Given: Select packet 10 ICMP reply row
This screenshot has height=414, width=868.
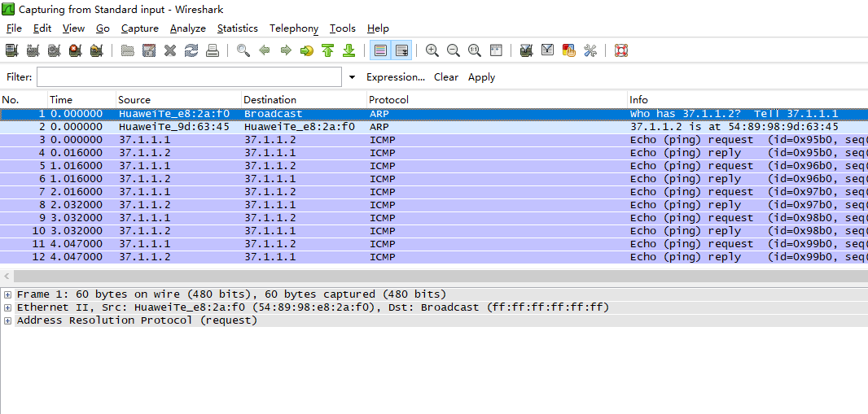Looking at the screenshot, I should [434, 231].
